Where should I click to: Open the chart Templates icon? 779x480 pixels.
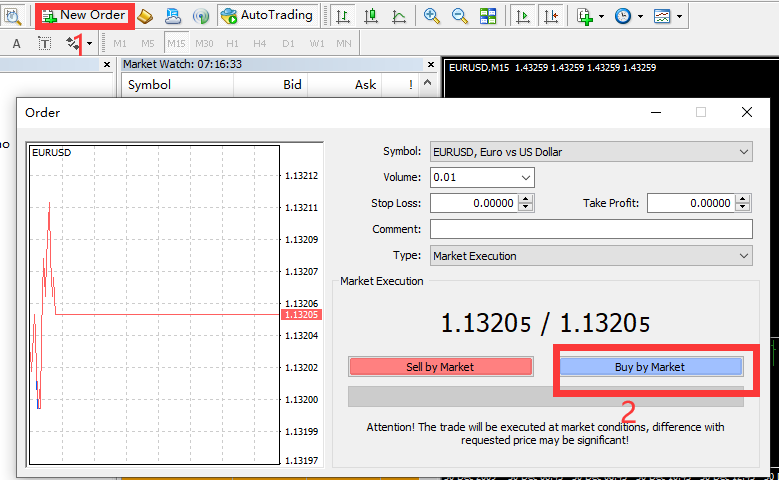(662, 16)
